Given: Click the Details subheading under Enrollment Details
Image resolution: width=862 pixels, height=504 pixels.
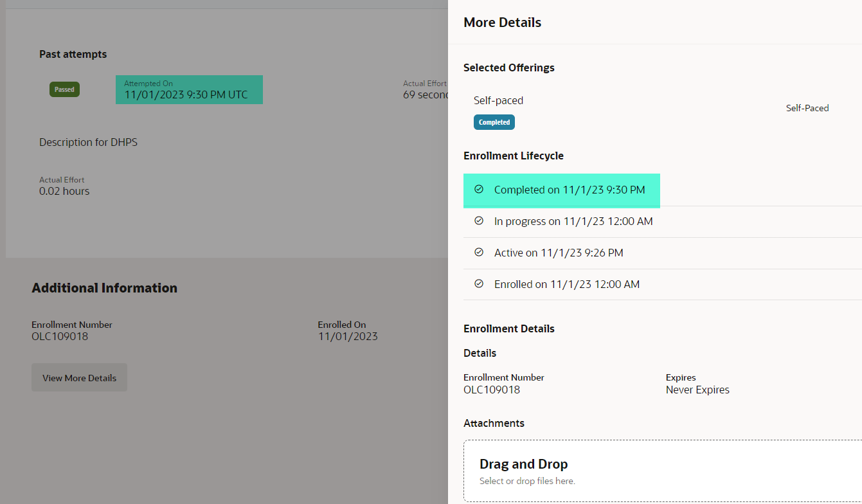Looking at the screenshot, I should pos(480,353).
